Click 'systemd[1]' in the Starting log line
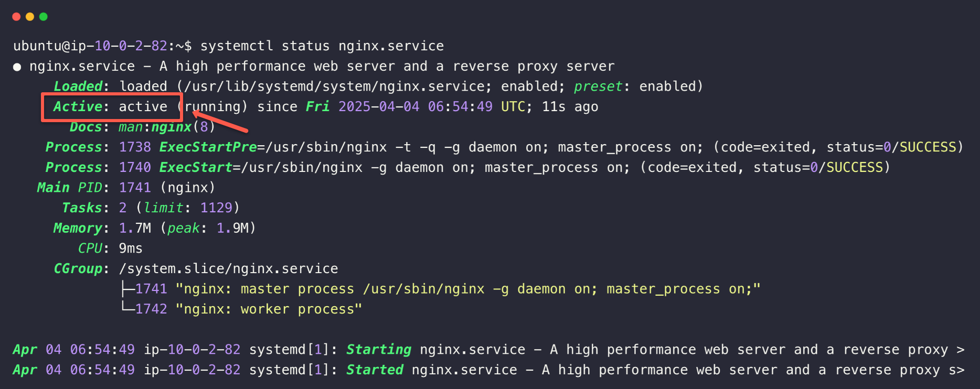This screenshot has height=389, width=980. point(290,350)
